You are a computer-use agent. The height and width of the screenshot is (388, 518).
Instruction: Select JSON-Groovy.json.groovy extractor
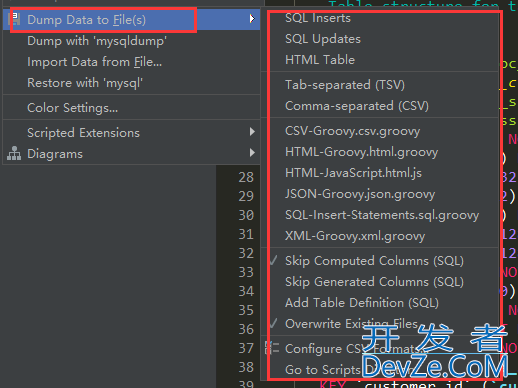coord(360,194)
